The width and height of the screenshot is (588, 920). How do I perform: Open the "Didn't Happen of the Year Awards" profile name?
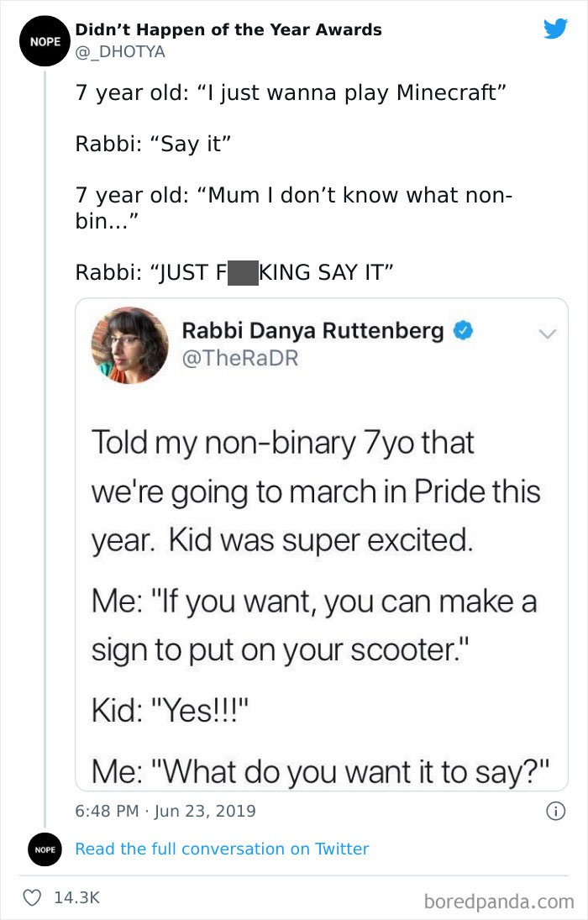(x=228, y=29)
